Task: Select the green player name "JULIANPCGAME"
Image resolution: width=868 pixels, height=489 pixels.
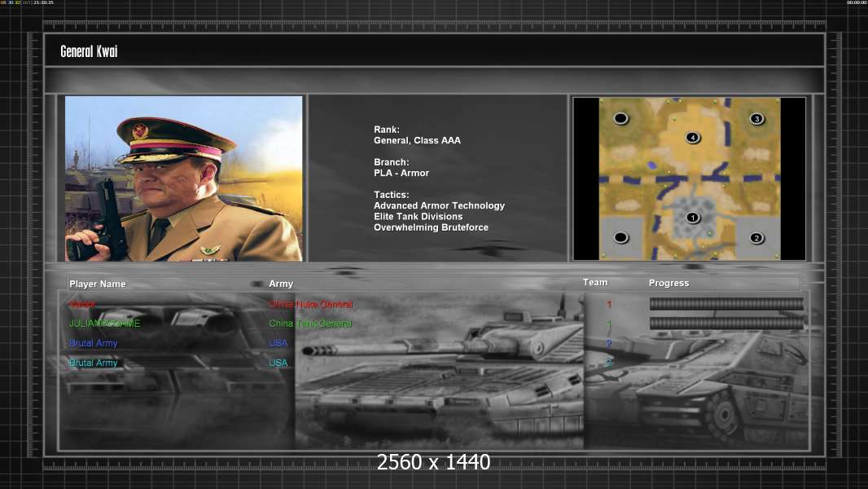Action: [x=104, y=324]
